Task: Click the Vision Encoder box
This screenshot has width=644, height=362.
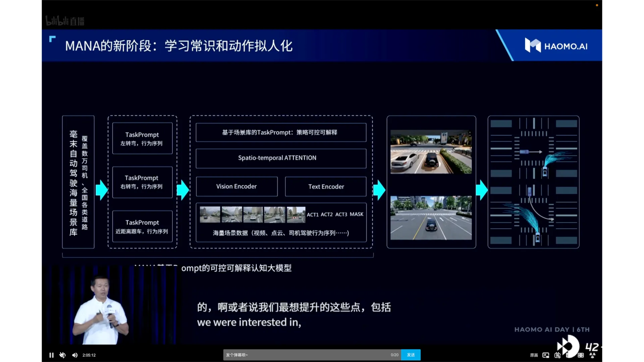Action: (x=236, y=186)
